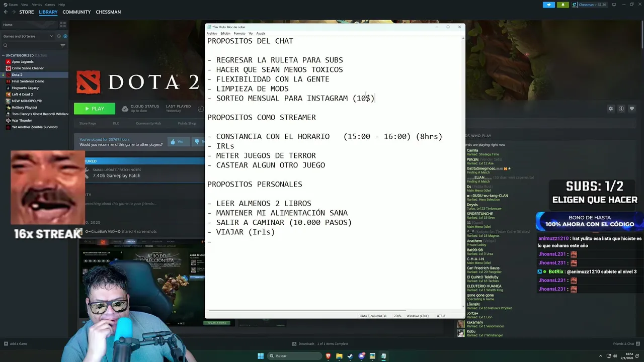Open Notepad icon on taskbar
This screenshot has width=644, height=362.
tap(383, 356)
